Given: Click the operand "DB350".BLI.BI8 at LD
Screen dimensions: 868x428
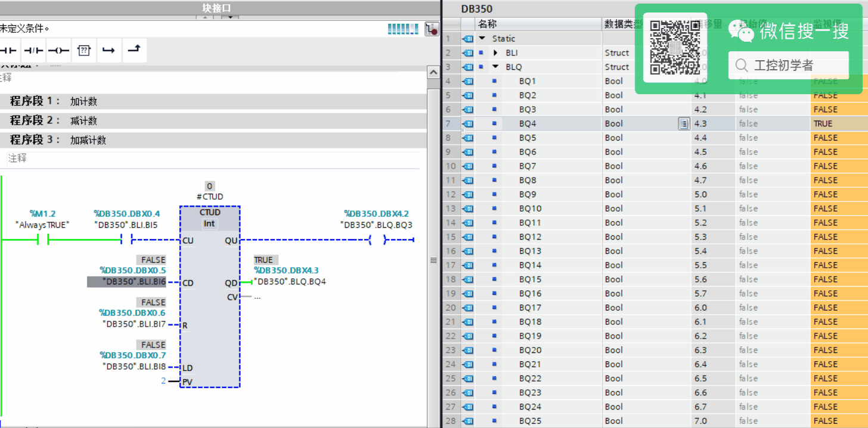Looking at the screenshot, I should [x=134, y=367].
